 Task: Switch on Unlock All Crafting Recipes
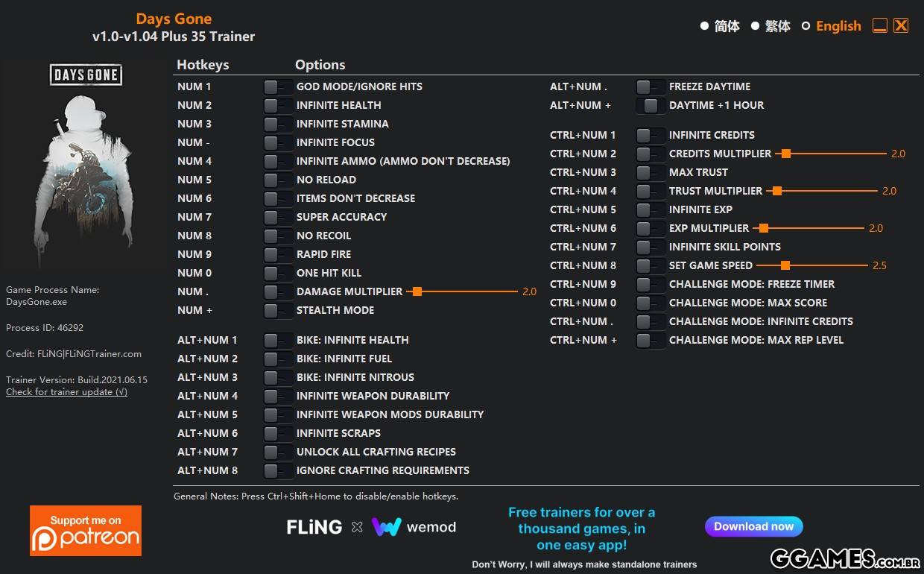pyautogui.click(x=277, y=452)
